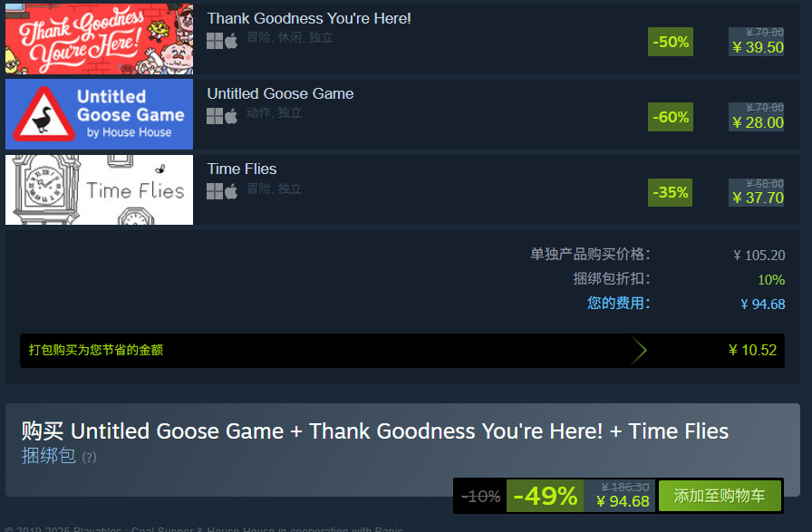Image resolution: width=812 pixels, height=532 pixels.
Task: Click Windows icon under Untitled Goose Game
Action: coord(215,116)
